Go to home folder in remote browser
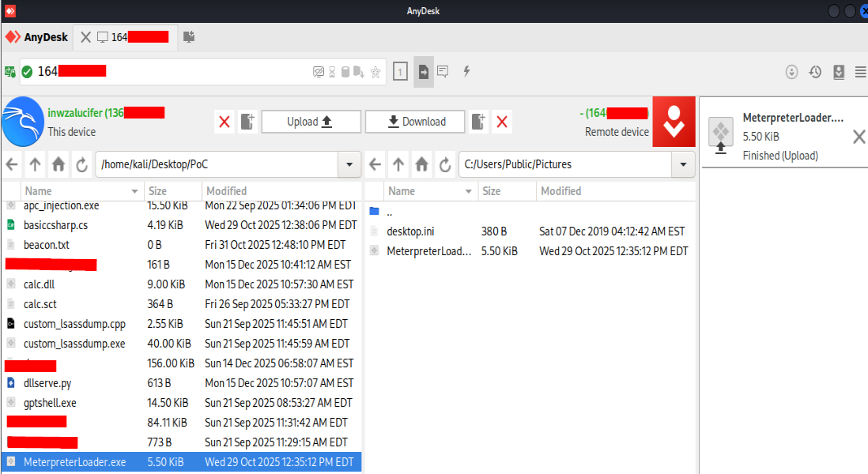868x474 pixels. [x=422, y=164]
